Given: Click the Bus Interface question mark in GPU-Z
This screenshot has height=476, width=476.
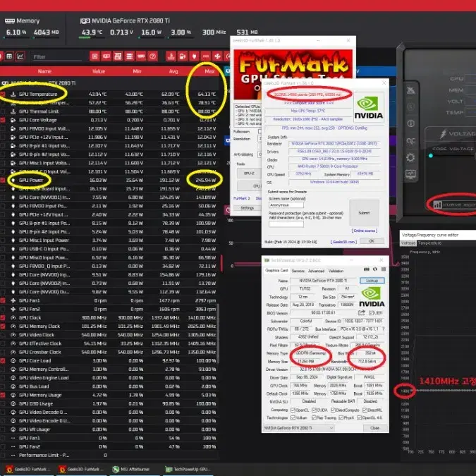Looking at the screenshot, I should (x=384, y=329).
